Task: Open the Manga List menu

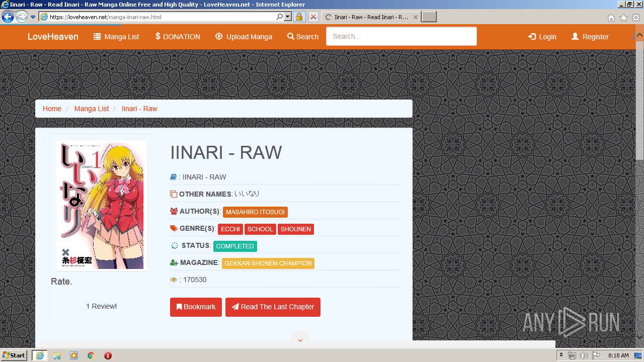Action: click(116, 37)
